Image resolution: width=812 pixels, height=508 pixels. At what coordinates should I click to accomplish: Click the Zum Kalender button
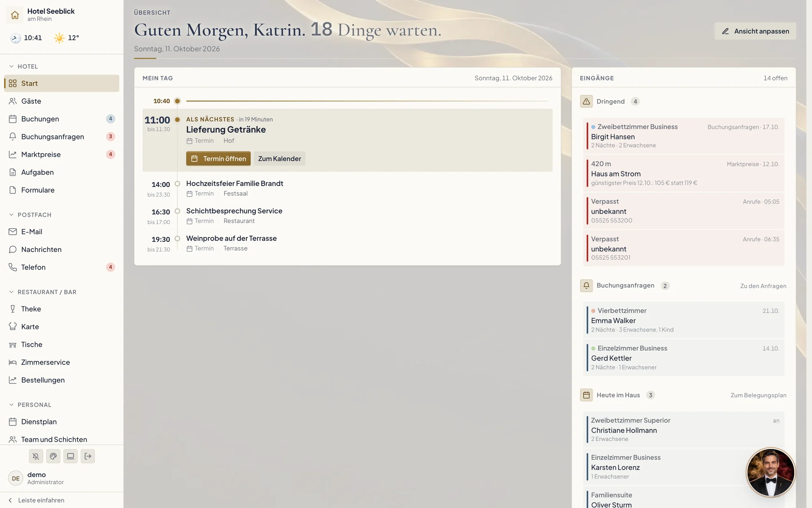[279, 158]
